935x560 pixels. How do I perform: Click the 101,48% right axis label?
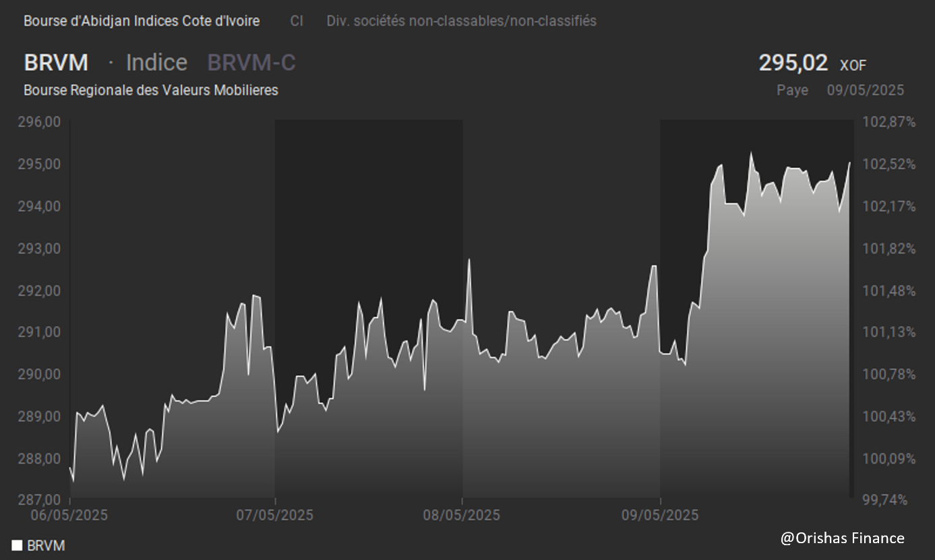click(889, 290)
